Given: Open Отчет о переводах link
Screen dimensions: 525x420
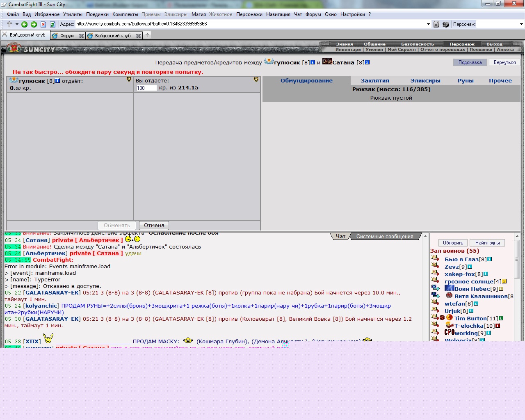Looking at the screenshot, I should (x=443, y=49).
